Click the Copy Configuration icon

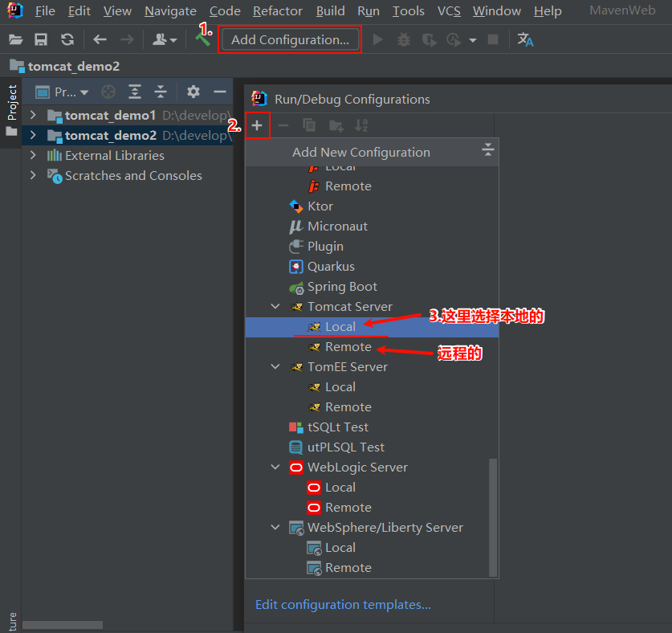(x=309, y=125)
